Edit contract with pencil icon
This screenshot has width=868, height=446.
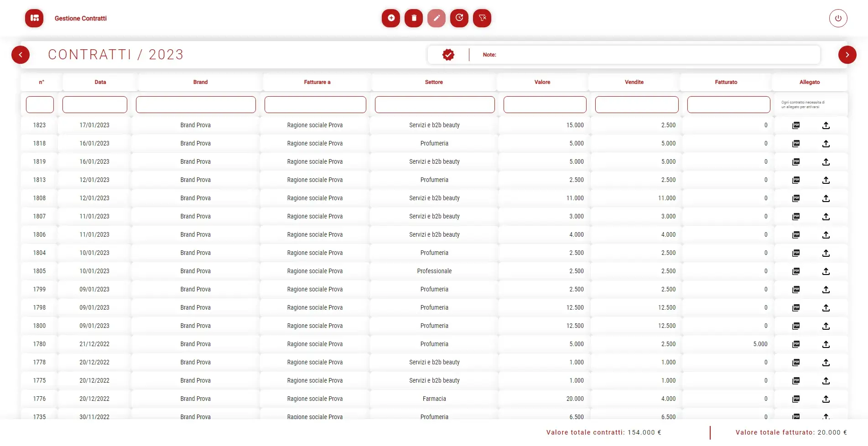coord(437,18)
